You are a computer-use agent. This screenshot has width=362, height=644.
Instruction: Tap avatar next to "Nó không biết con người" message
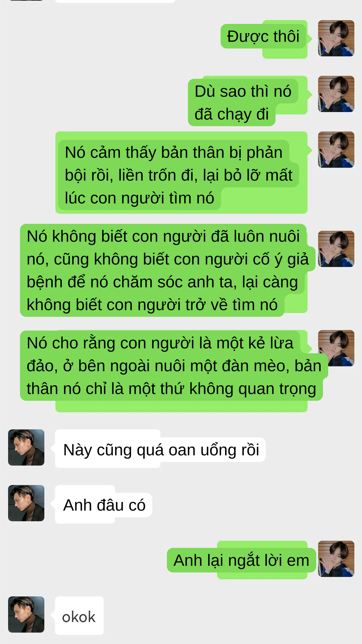pyautogui.click(x=336, y=249)
